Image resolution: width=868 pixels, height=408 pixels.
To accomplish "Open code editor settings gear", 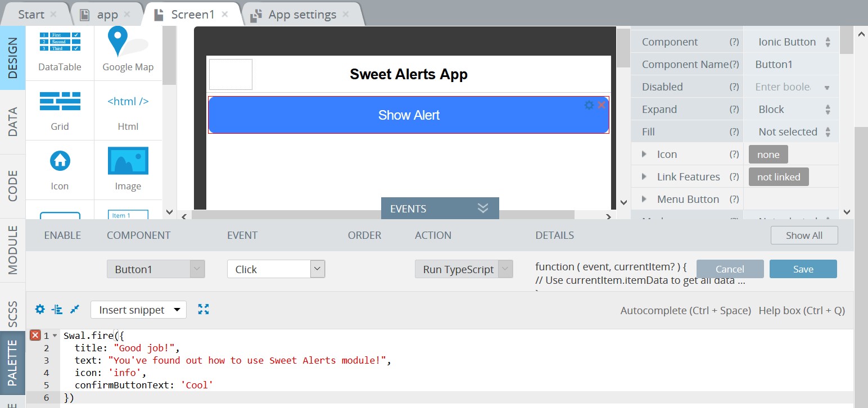I will 40,309.
